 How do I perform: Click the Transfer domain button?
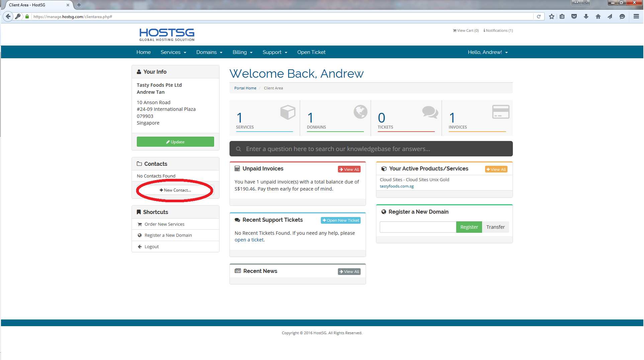pyautogui.click(x=495, y=227)
